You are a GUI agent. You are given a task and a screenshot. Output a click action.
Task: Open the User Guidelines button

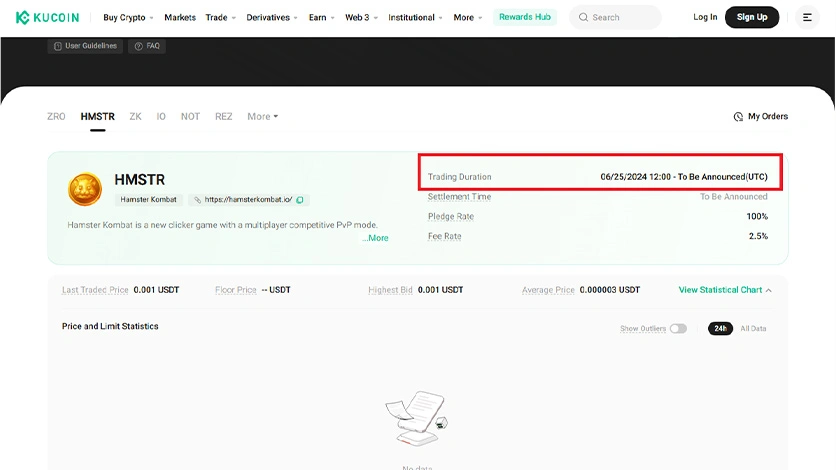[x=85, y=46]
